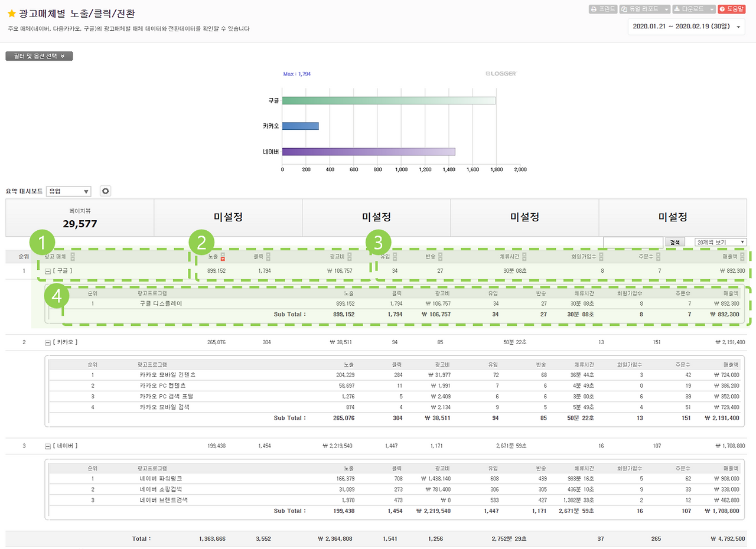Viewport: 756px width, 549px height.
Task: Sort by the 클릭 column sort icon
Action: coord(268,257)
